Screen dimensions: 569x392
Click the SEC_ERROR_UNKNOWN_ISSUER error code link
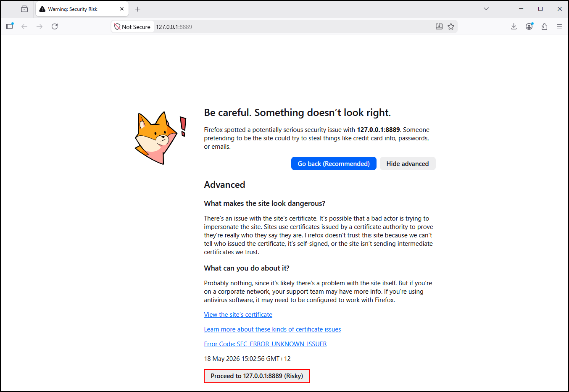(x=265, y=344)
